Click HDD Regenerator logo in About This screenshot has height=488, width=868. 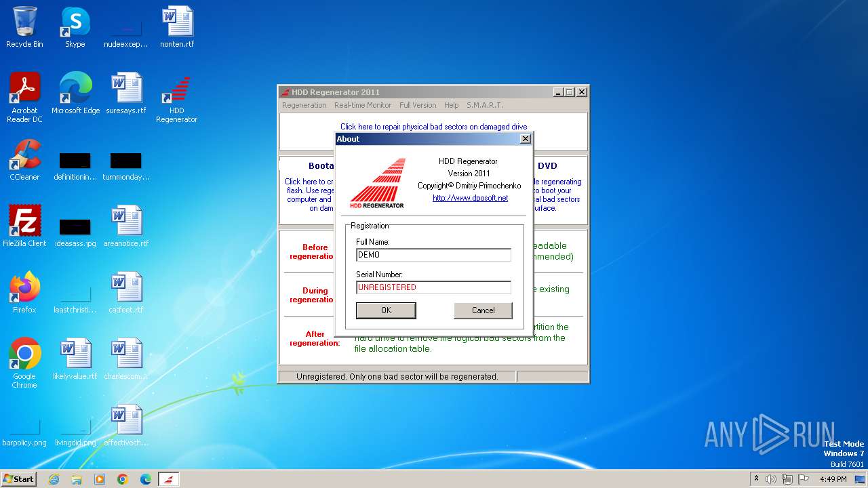pos(378,184)
